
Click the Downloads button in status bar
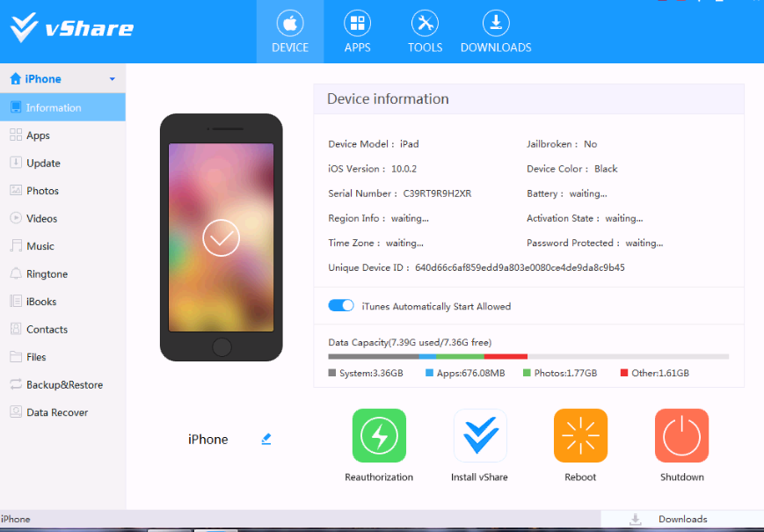point(682,519)
